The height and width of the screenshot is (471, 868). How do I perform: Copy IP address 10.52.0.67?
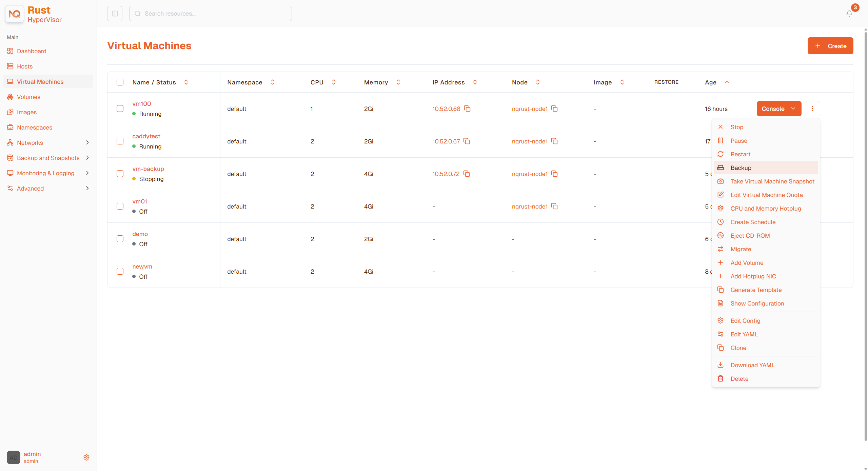467,141
